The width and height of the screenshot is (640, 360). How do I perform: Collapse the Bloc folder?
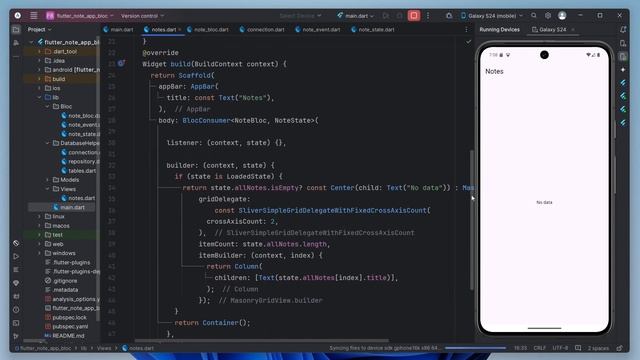point(47,106)
